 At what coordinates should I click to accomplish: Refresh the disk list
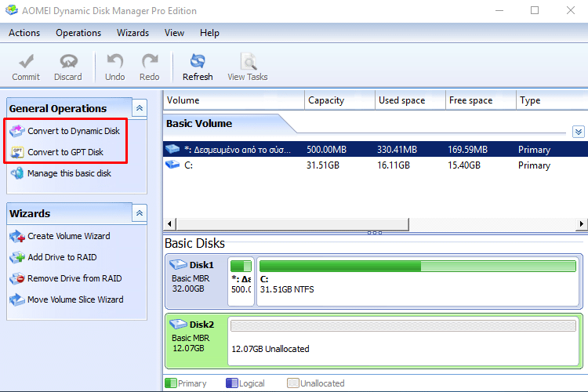click(x=198, y=67)
